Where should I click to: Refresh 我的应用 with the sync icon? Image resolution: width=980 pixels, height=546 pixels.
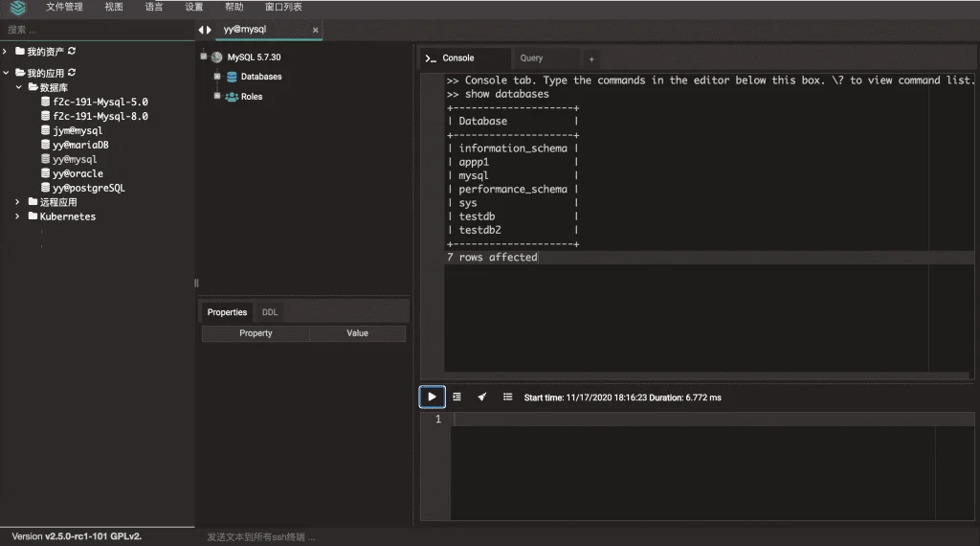tap(72, 73)
